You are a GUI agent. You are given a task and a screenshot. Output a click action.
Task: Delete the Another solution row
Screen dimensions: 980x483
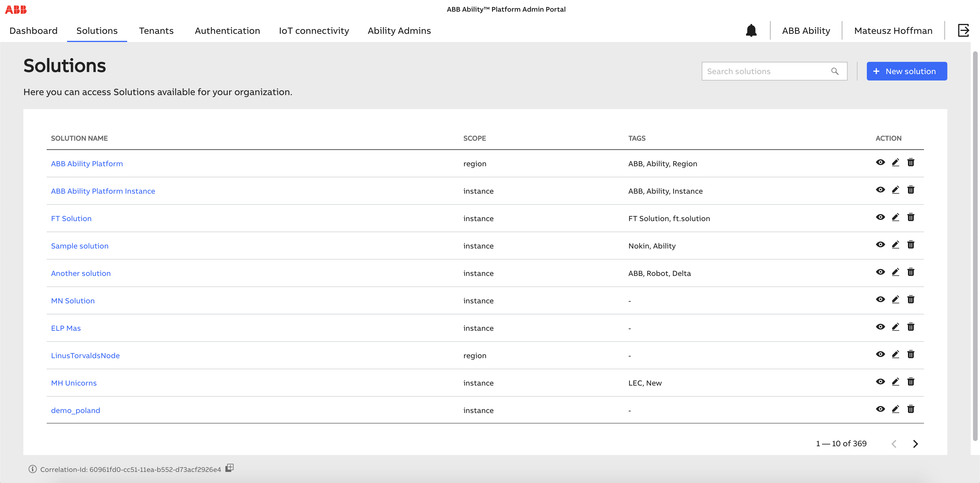pyautogui.click(x=911, y=272)
